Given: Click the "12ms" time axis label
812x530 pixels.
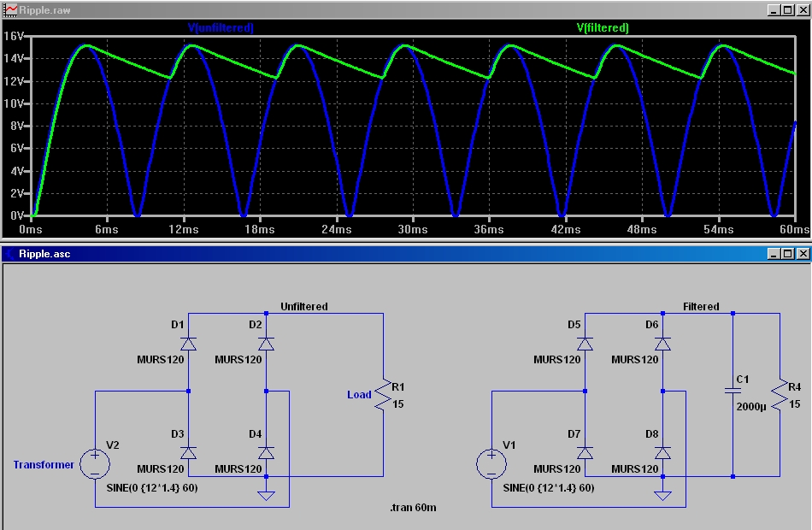Looking at the screenshot, I should tap(183, 229).
